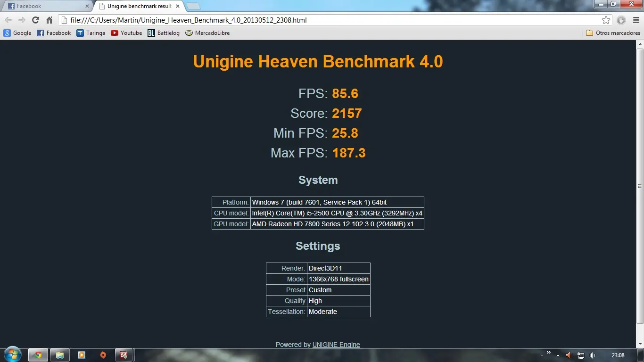Viewport: 644px width, 362px height.
Task: Reload the benchmark results page
Action: (35, 20)
